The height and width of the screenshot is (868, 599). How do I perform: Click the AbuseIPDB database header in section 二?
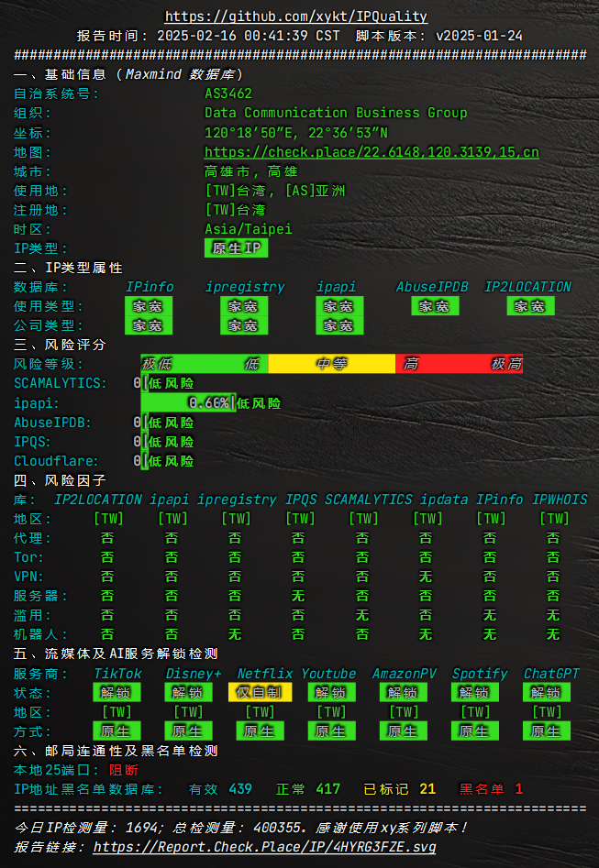pos(432,287)
